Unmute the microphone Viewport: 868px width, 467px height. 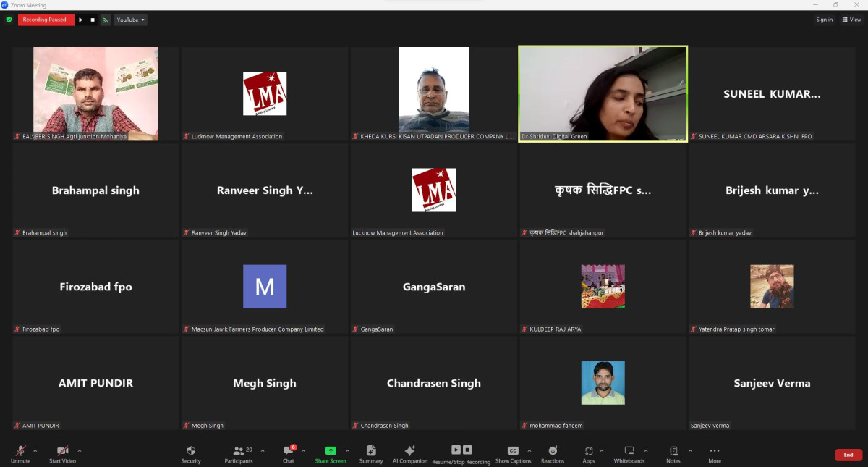[20, 454]
